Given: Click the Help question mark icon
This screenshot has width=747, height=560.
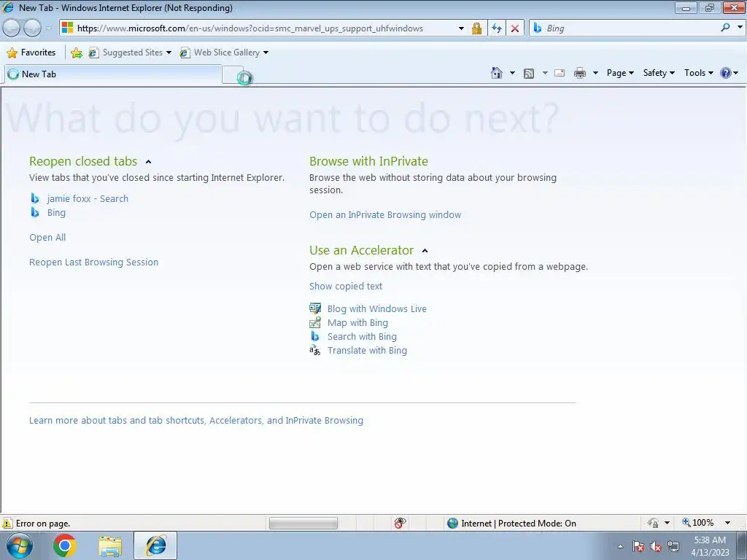Looking at the screenshot, I should pos(726,73).
